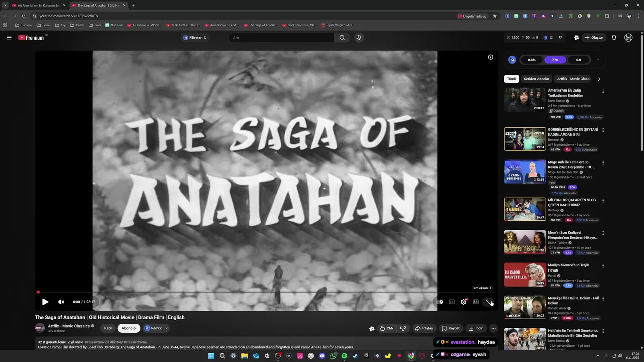Viewport: 644px width, 362px height.
Task: Open the NordPass bookmark
Action: tap(114, 25)
